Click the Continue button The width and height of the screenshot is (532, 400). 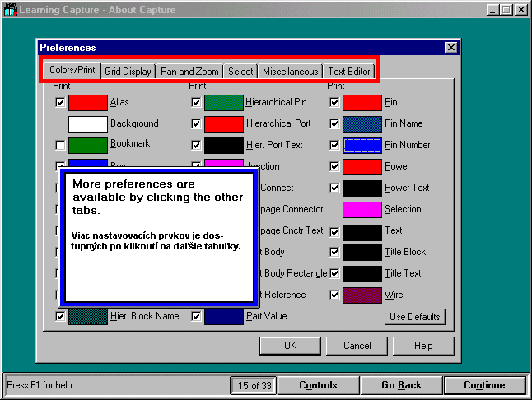coord(484,385)
